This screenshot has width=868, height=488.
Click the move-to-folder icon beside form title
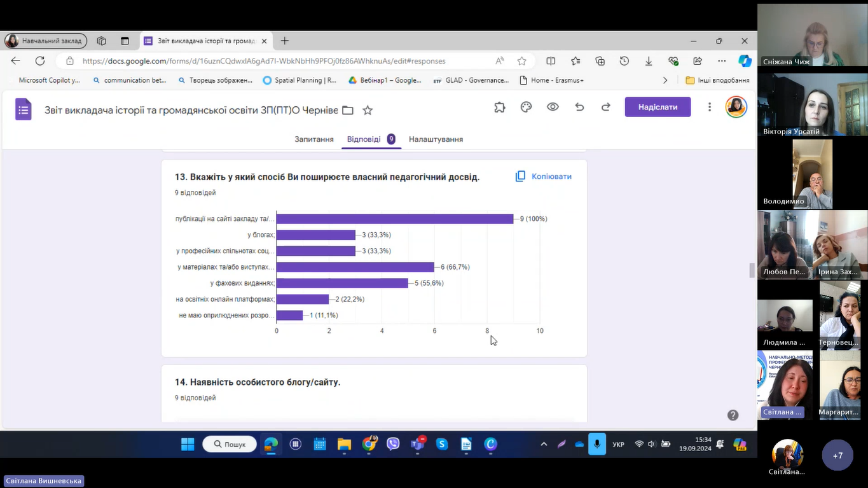click(348, 110)
